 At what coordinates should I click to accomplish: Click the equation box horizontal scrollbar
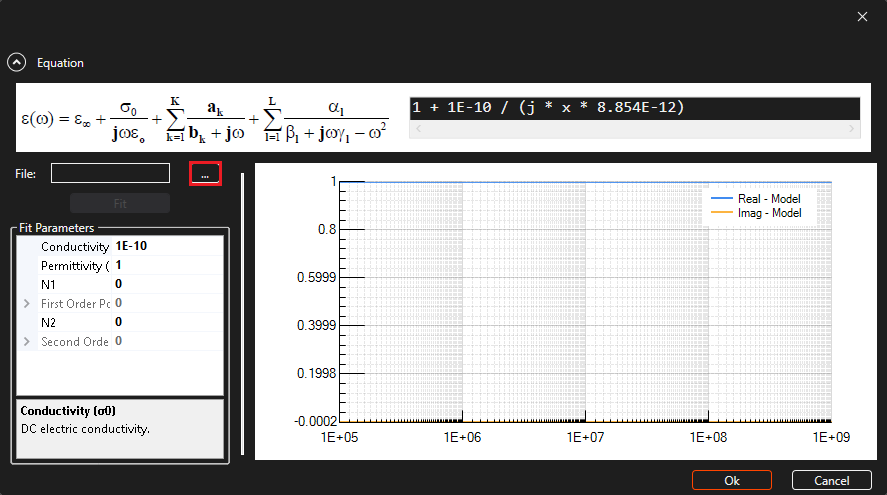[x=635, y=129]
